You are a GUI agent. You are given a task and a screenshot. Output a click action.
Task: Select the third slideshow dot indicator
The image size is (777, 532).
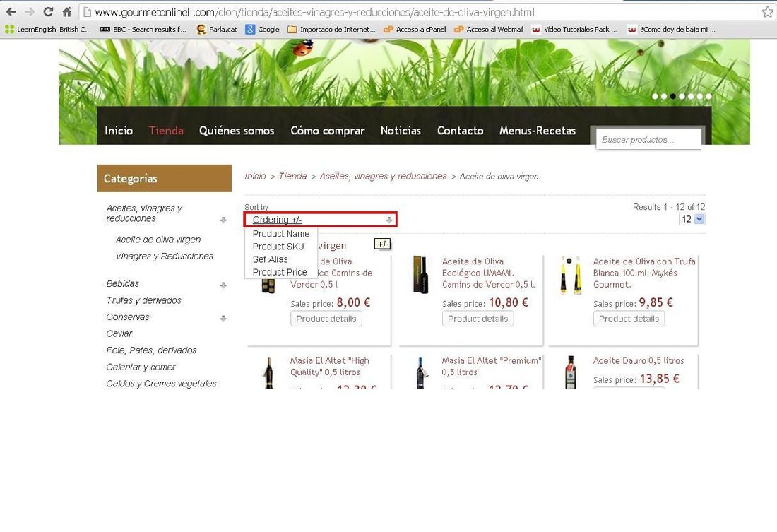[x=673, y=96]
